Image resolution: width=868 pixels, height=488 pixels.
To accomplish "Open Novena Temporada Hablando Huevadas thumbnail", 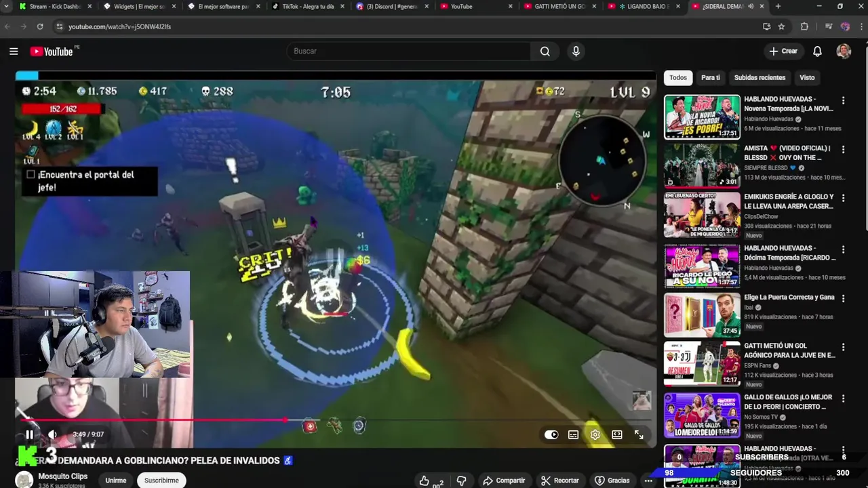I will (702, 117).
